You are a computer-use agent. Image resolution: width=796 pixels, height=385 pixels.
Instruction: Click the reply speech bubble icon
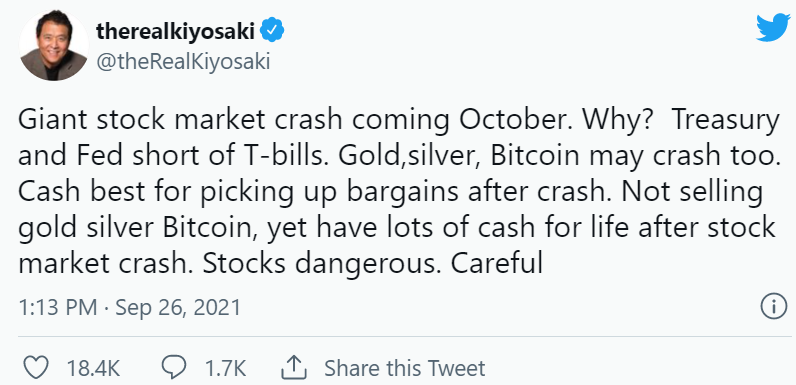click(174, 367)
